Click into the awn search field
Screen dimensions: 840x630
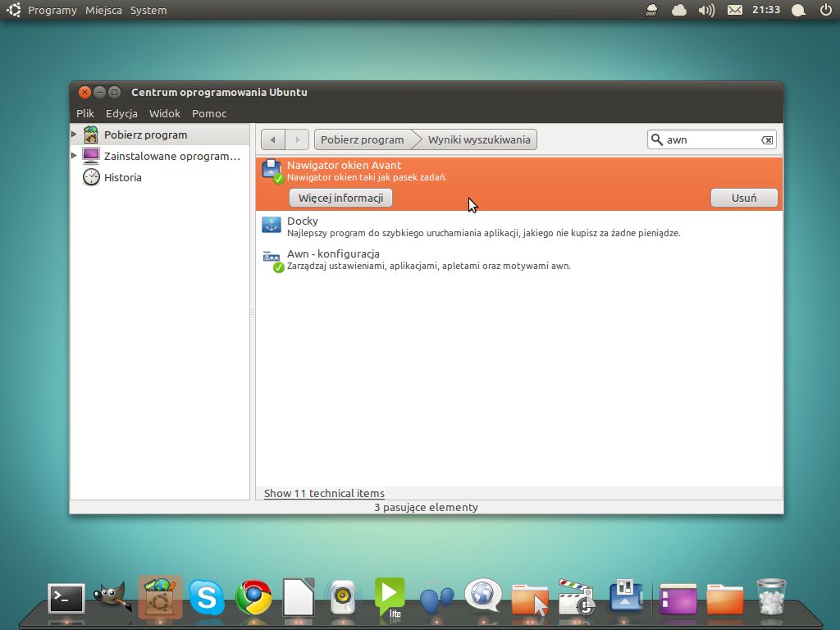pyautogui.click(x=711, y=139)
